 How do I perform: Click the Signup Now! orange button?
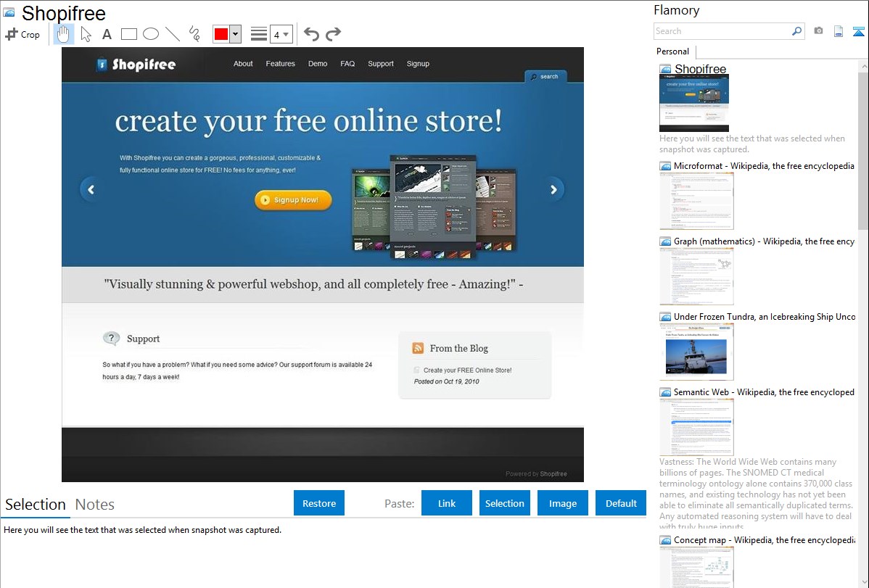click(293, 200)
